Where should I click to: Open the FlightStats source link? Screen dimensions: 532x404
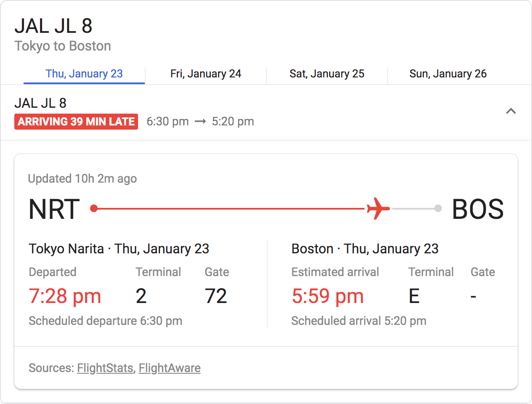click(105, 368)
